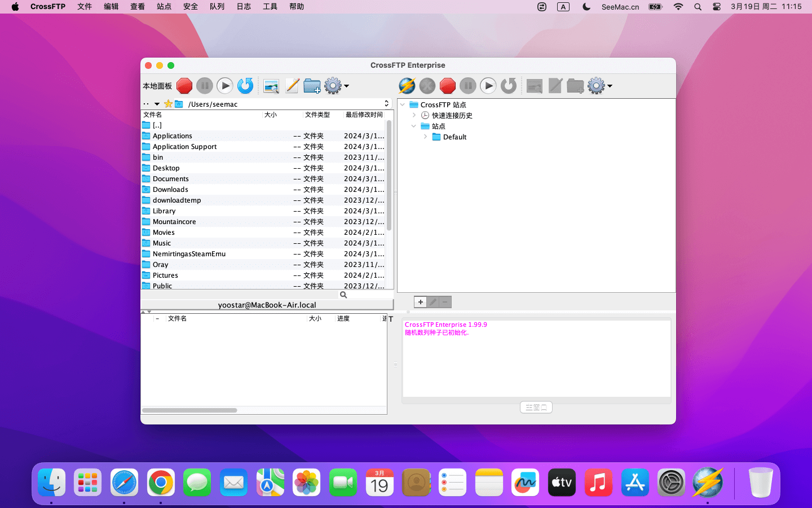The width and height of the screenshot is (812, 508).
Task: Click the plus Add site button
Action: [x=420, y=302]
